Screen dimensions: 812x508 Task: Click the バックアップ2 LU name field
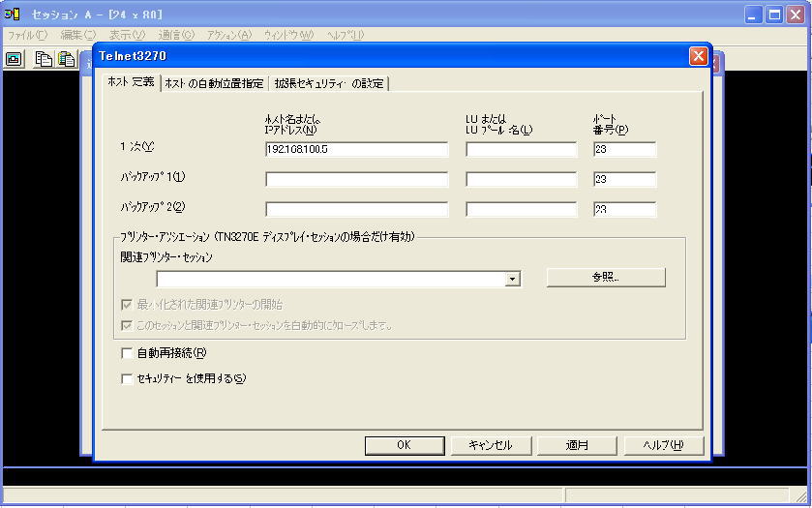coord(521,209)
